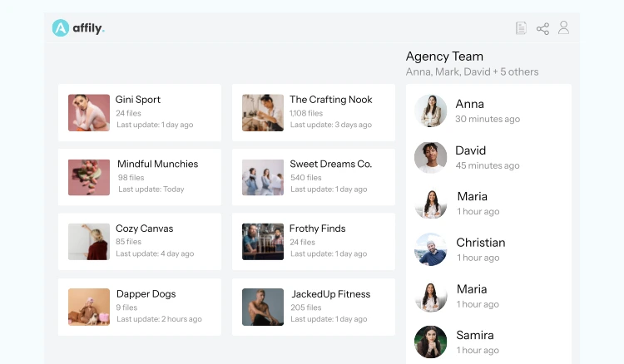Select the Mindful Munchies thumbnail image
Screen dimensions: 624x364
pos(89,177)
